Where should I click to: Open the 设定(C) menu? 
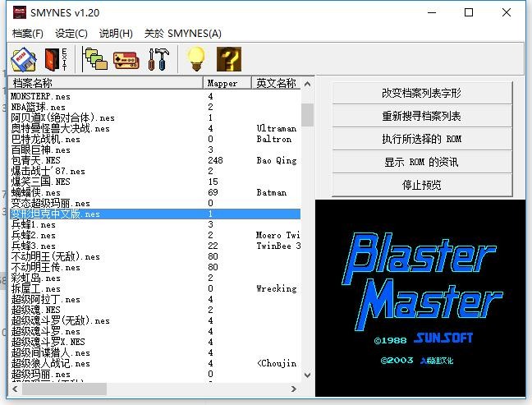[x=71, y=33]
